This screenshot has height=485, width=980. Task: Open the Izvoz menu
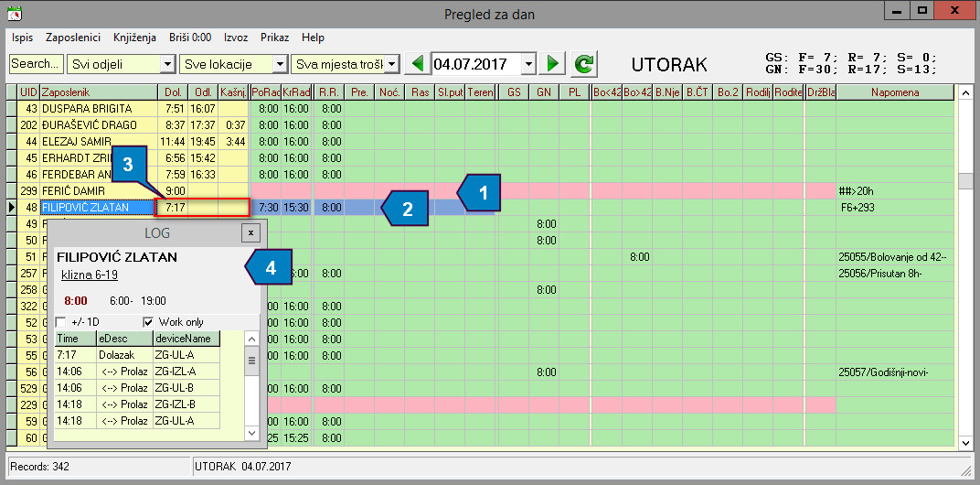pos(236,38)
